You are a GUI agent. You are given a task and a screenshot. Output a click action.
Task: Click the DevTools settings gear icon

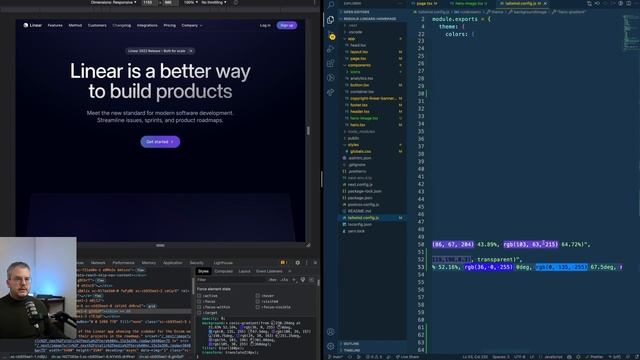click(x=298, y=263)
